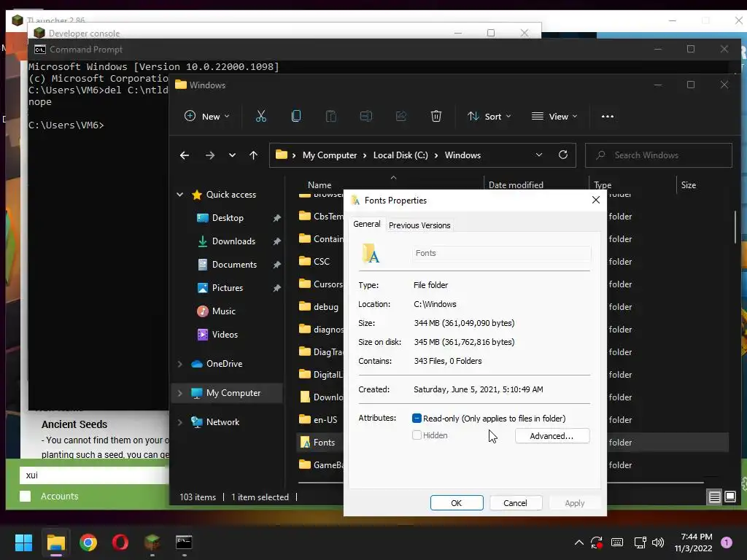747x560 pixels.
Task: Open the New dropdown in Explorer toolbar
Action: [207, 116]
